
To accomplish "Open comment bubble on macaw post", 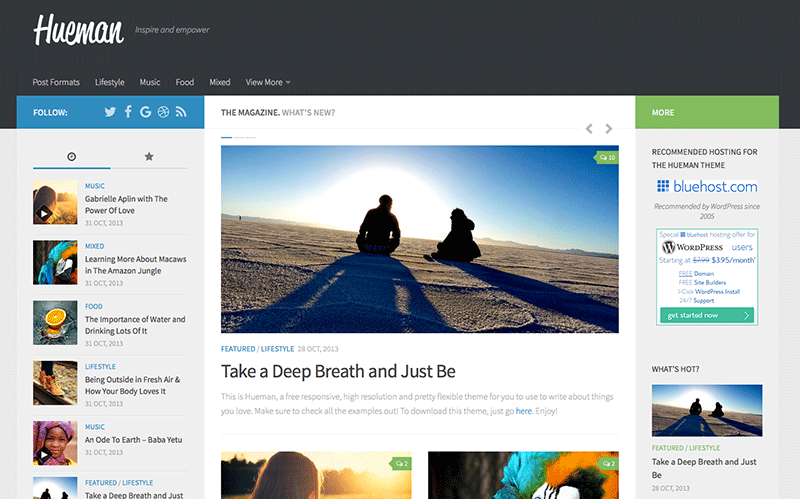I will point(608,463).
